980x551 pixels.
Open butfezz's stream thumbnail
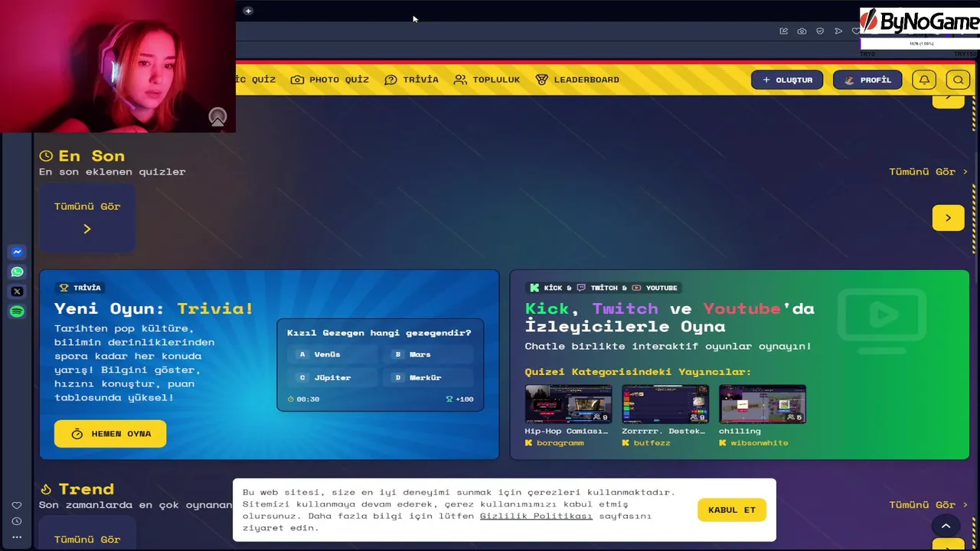click(x=665, y=404)
